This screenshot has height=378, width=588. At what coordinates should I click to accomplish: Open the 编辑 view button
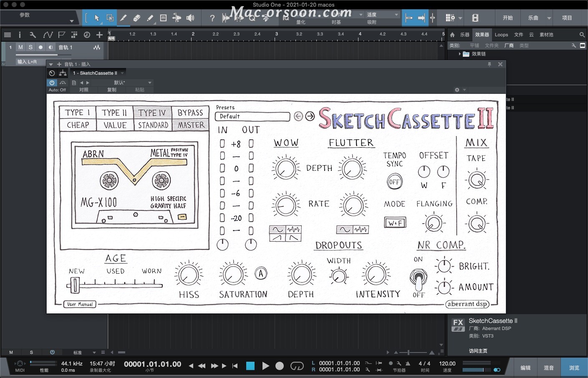(x=525, y=368)
